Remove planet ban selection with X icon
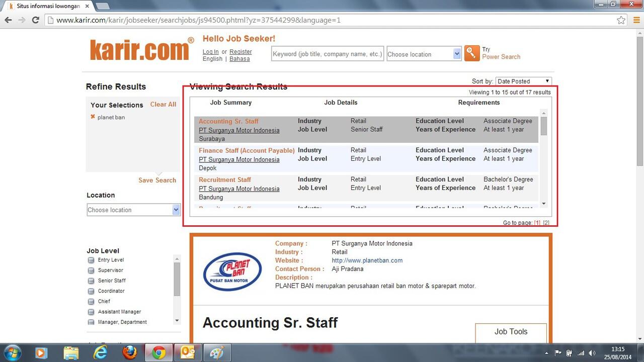The height and width of the screenshot is (362, 644). 93,117
